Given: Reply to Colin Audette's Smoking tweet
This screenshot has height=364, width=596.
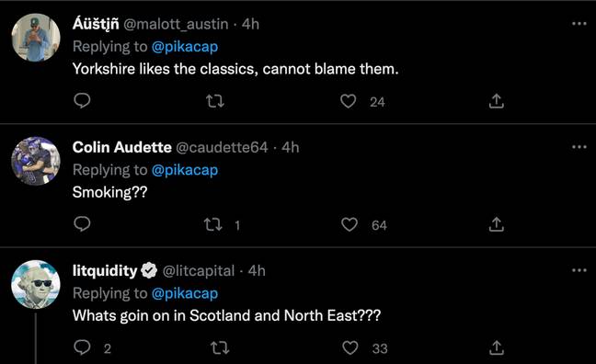Looking at the screenshot, I should click(x=82, y=224).
